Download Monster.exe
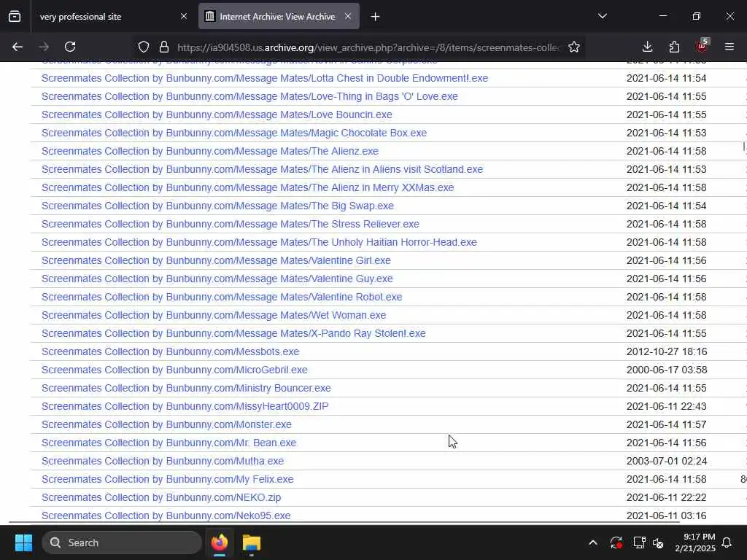747x560 pixels. (x=167, y=424)
